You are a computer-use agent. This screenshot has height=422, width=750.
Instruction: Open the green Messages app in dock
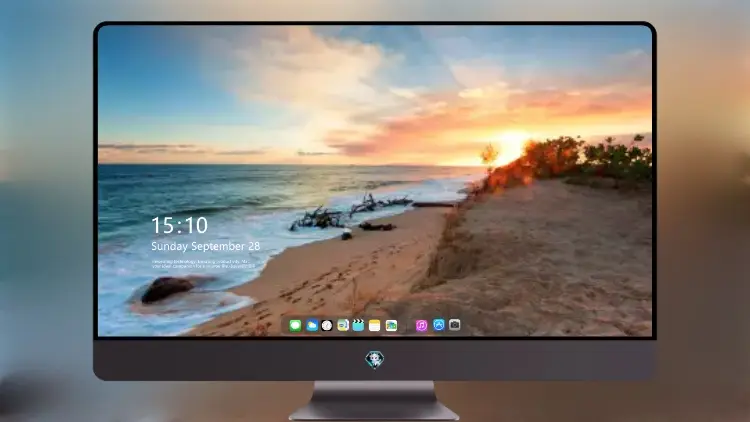295,326
